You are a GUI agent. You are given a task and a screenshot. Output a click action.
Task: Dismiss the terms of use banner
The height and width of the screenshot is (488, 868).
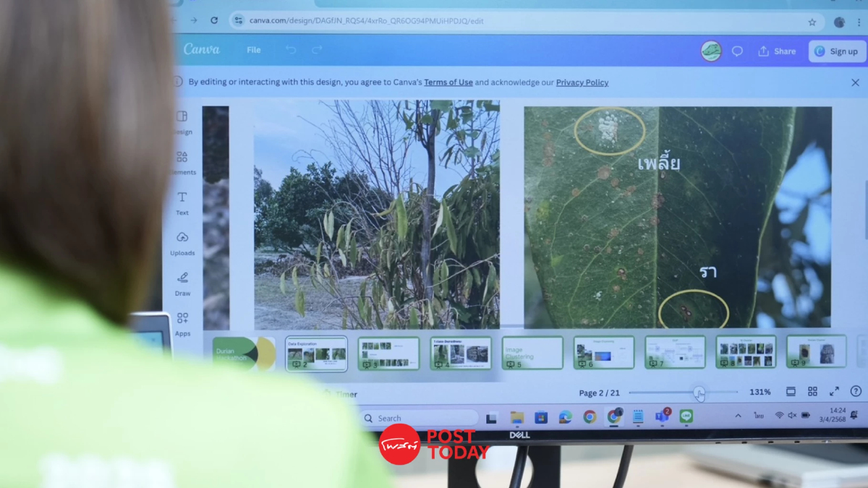point(855,82)
